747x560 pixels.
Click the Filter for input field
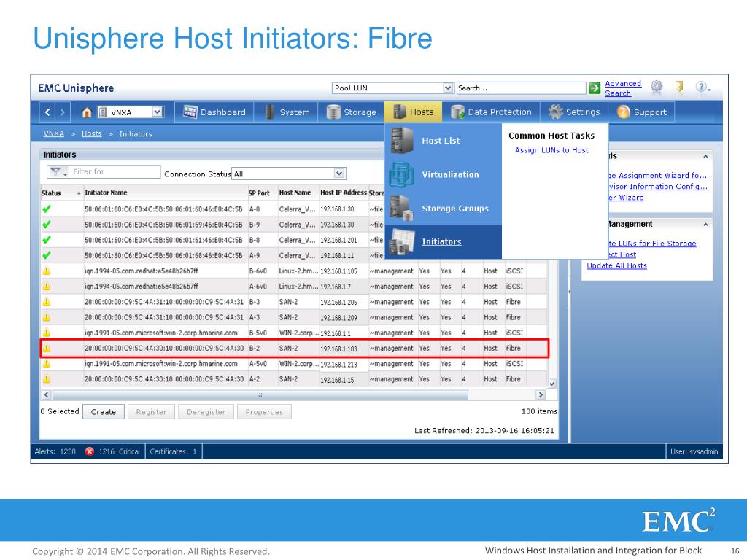115,171
